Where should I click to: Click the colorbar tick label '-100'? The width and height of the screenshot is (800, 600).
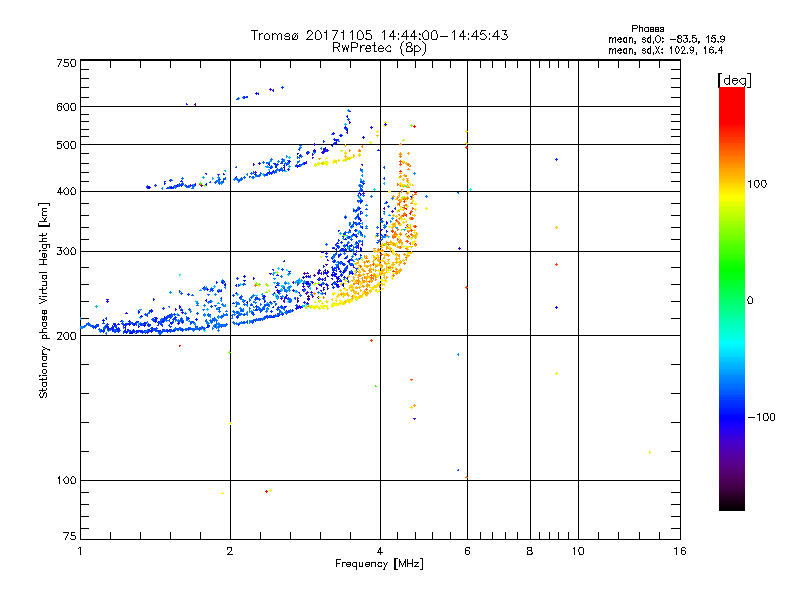point(761,417)
